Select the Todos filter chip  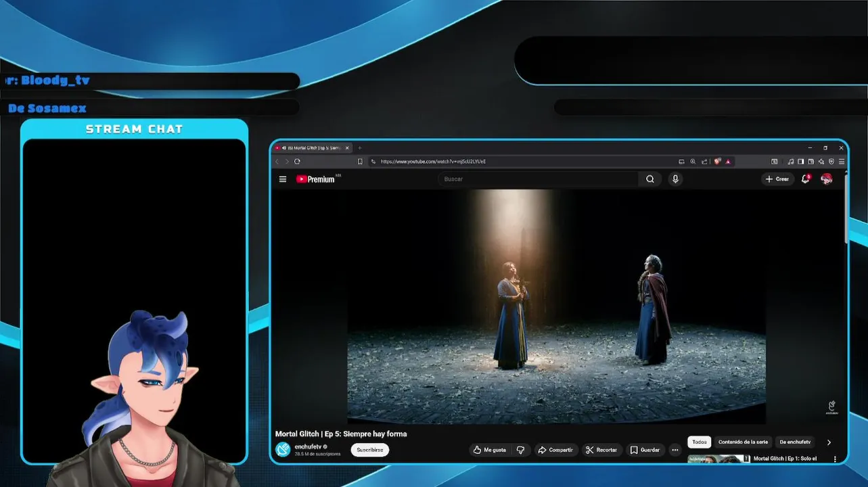pos(700,442)
